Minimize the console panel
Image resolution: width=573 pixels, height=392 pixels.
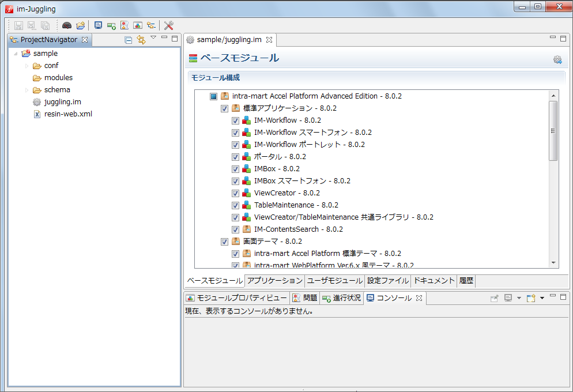pyautogui.click(x=552, y=296)
